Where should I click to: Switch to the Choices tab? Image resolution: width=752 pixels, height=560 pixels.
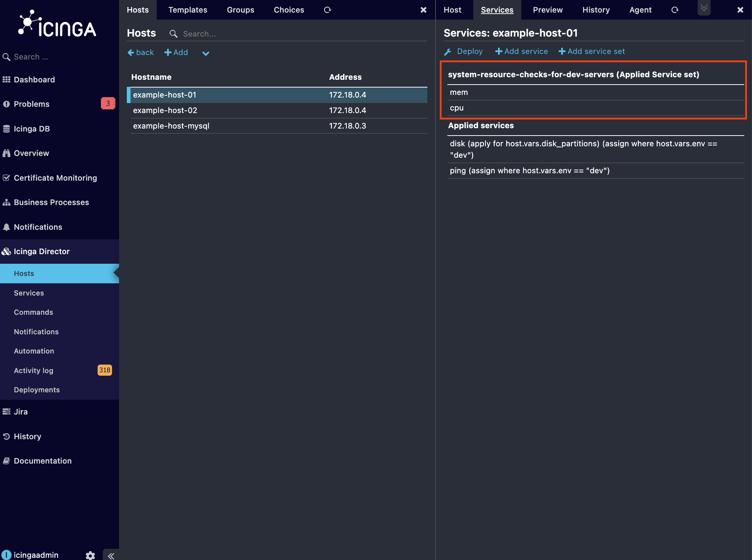click(x=289, y=10)
